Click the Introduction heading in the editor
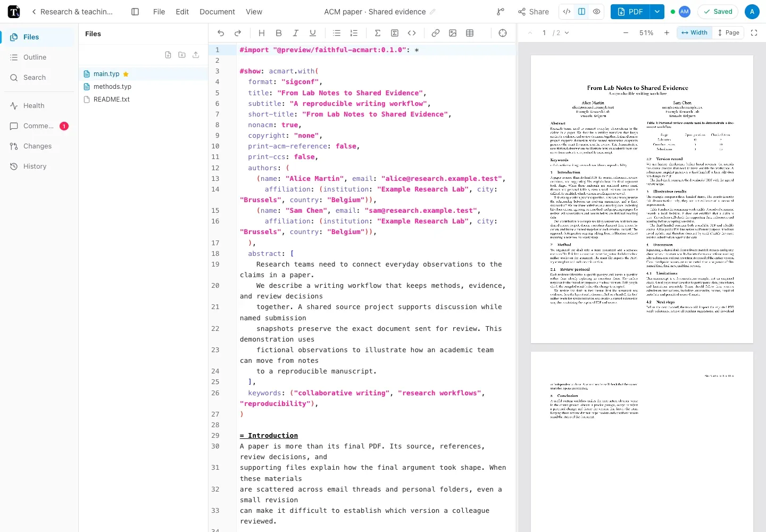 (269, 436)
